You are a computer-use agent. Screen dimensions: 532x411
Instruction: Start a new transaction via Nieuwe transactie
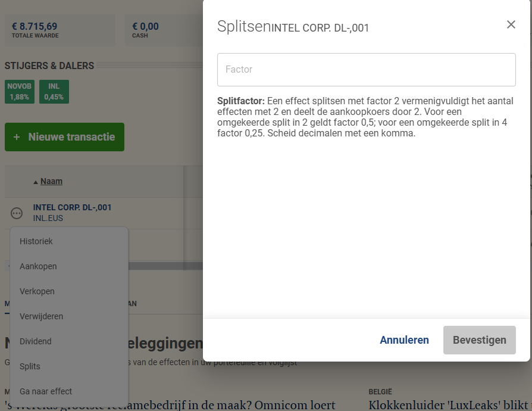tap(64, 137)
